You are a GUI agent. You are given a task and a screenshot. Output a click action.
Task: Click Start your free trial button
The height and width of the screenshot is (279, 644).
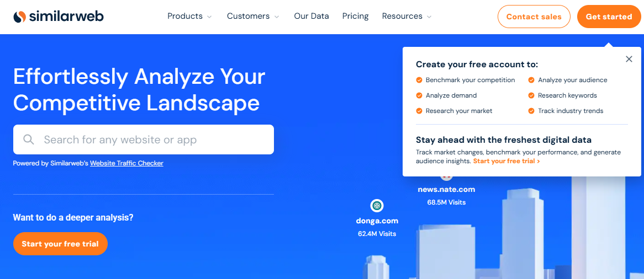click(x=60, y=244)
